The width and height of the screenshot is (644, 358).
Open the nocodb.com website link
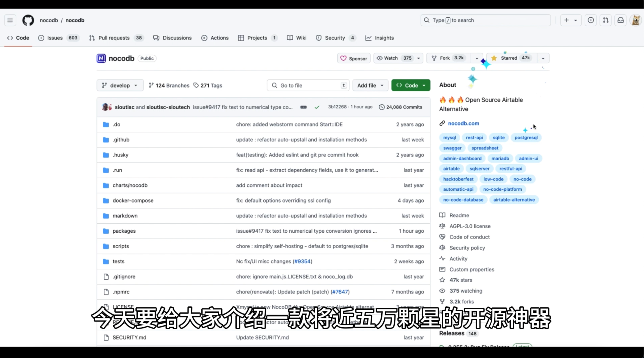[x=464, y=123]
